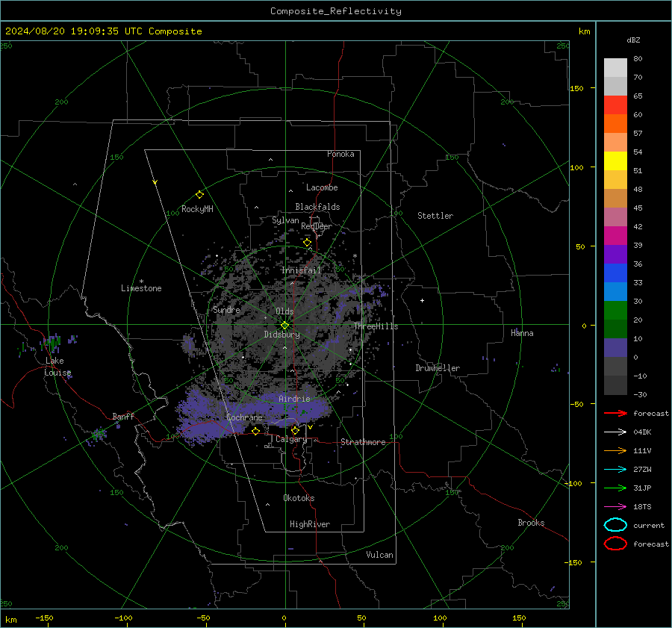Click the 04DK legend label
672x628 pixels.
(642, 432)
